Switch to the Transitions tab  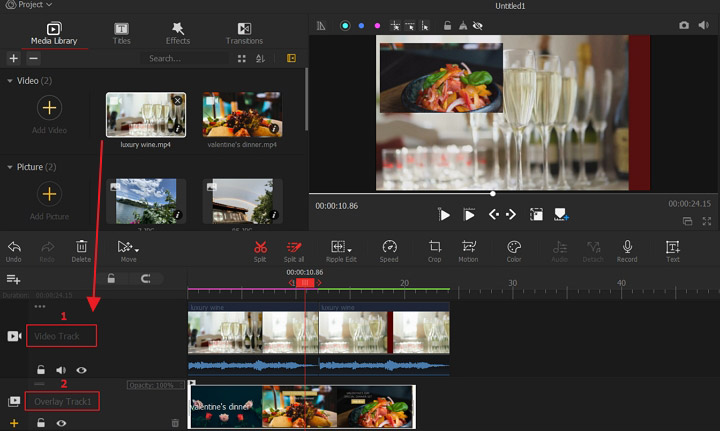point(244,33)
